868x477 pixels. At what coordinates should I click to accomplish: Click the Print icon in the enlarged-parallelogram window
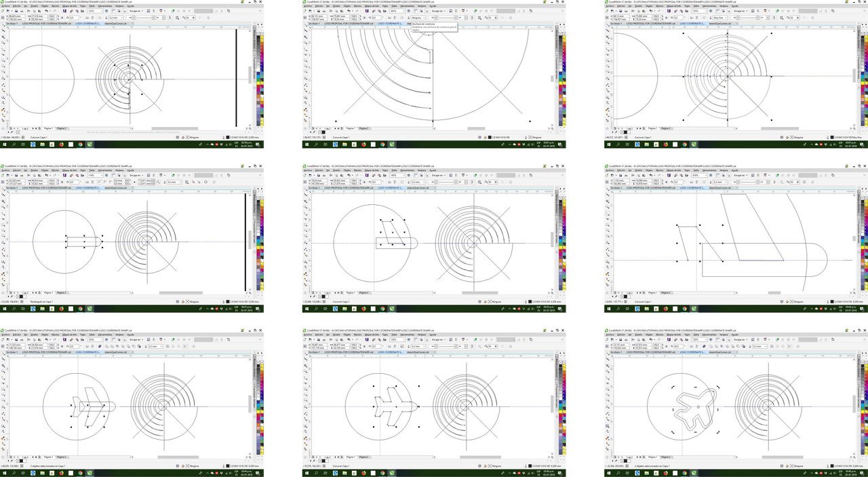(626, 174)
